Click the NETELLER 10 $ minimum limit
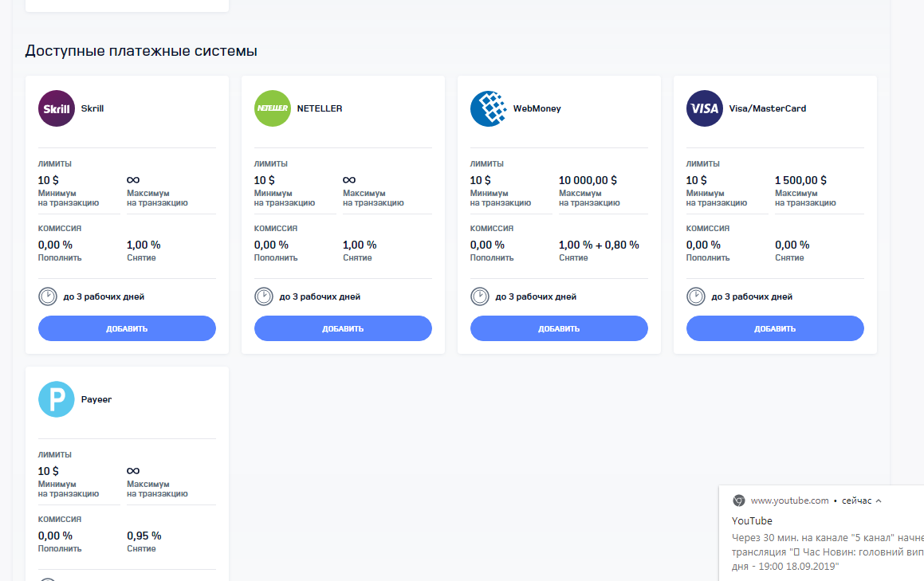Viewport: 924px width, 581px height. [264, 180]
